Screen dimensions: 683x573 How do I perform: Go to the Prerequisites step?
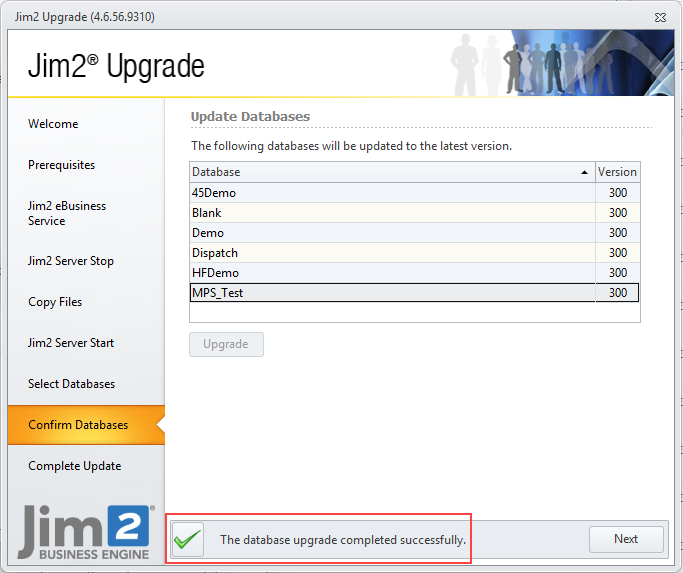pos(61,165)
